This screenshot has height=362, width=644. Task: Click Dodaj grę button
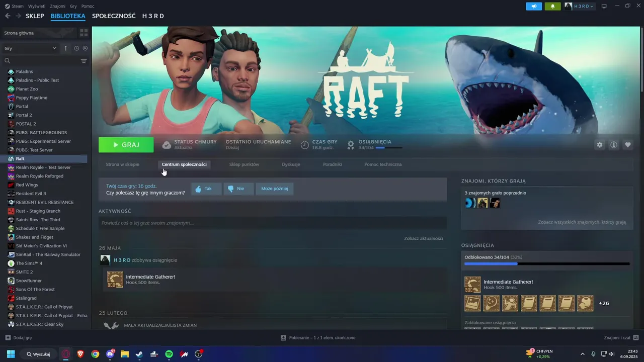click(x=19, y=338)
